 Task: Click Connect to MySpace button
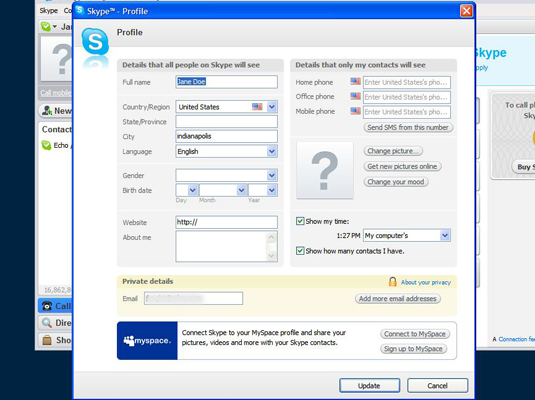[415, 334]
